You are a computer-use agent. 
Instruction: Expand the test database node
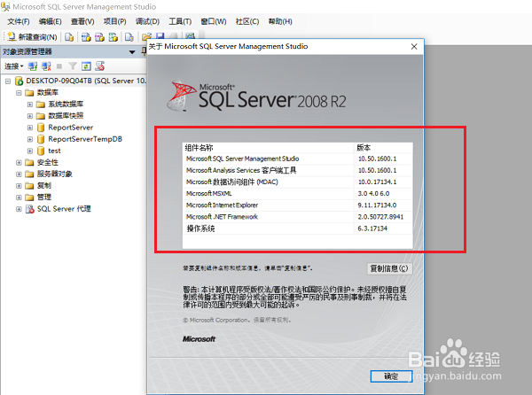[30, 151]
